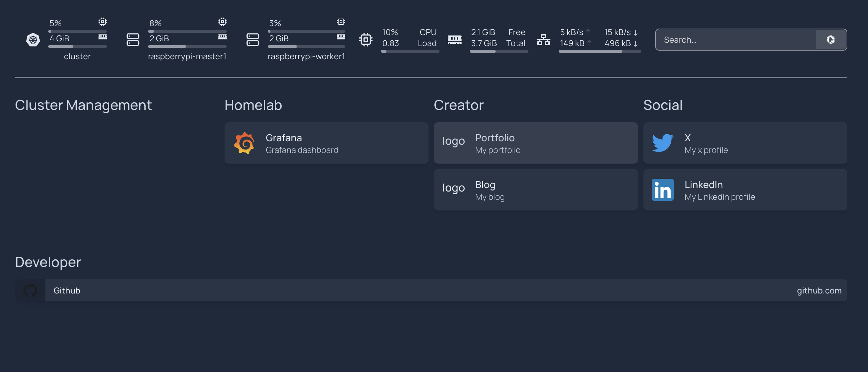Collapse the Developer bookmarks heading

click(48, 262)
